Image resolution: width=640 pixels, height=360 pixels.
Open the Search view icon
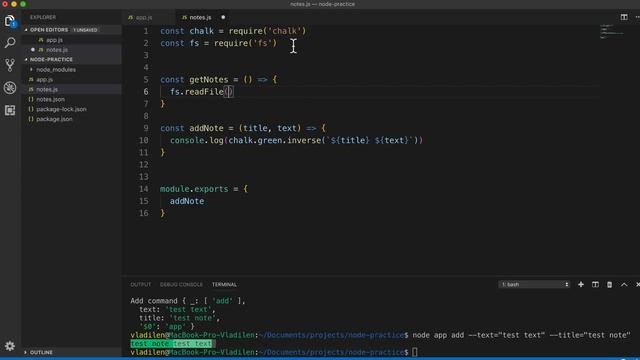10,42
